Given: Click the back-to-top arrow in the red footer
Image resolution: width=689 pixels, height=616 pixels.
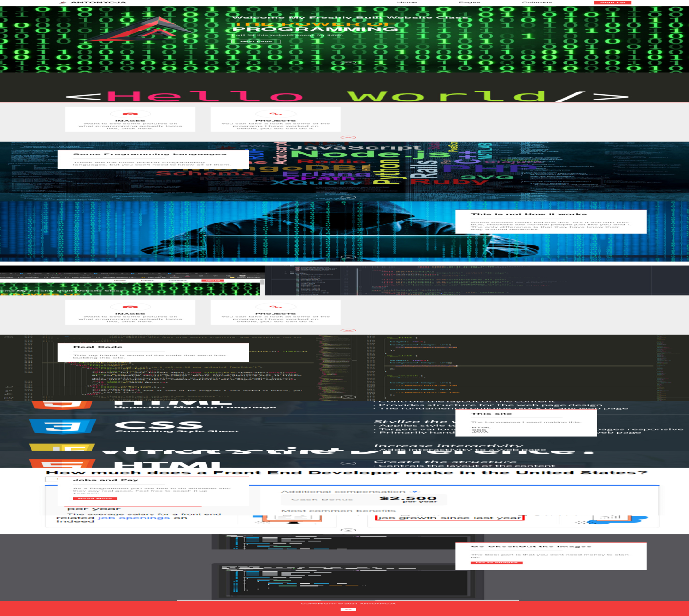Looking at the screenshot, I should (x=348, y=610).
